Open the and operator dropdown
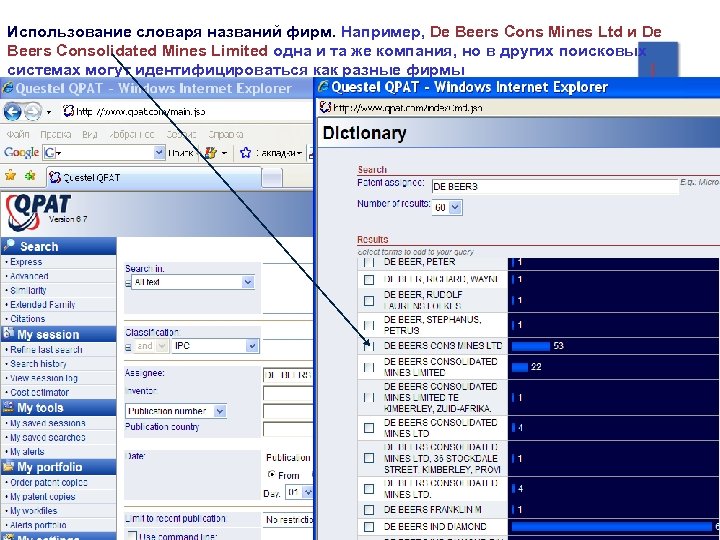 pyautogui.click(x=162, y=346)
